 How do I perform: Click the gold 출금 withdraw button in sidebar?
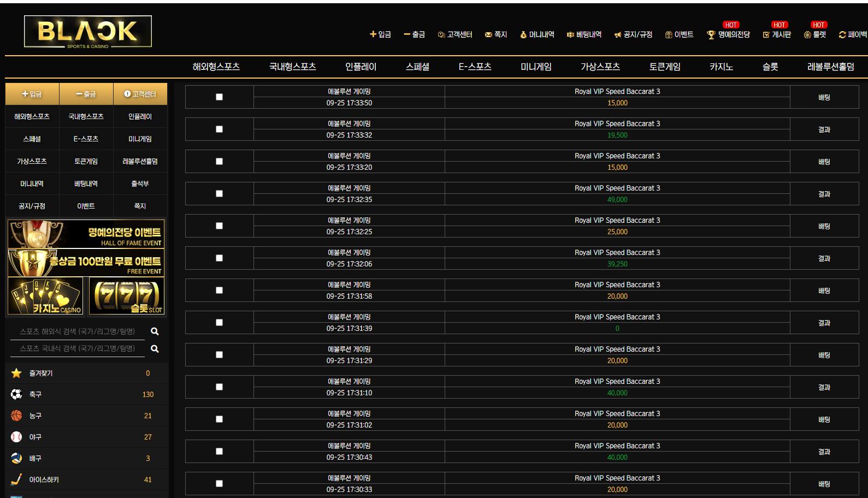point(86,94)
